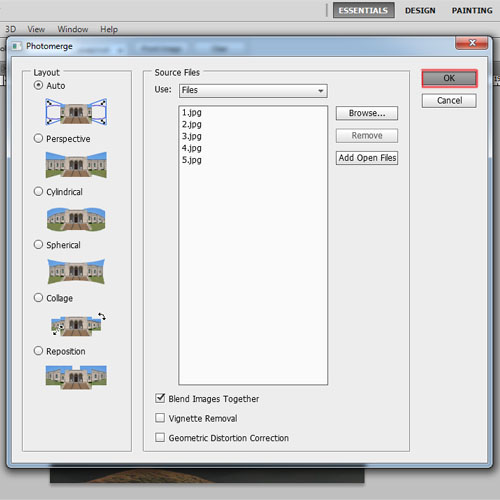The image size is (500, 500).
Task: Select 4.jpg in source files list
Action: click(192, 148)
